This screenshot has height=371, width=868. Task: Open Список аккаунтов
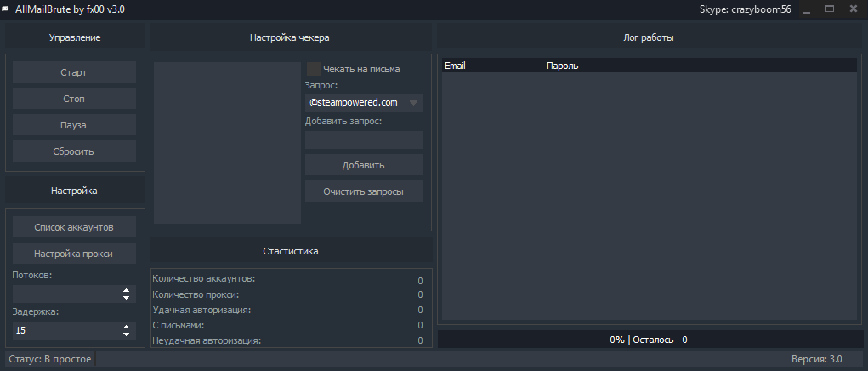coord(74,227)
